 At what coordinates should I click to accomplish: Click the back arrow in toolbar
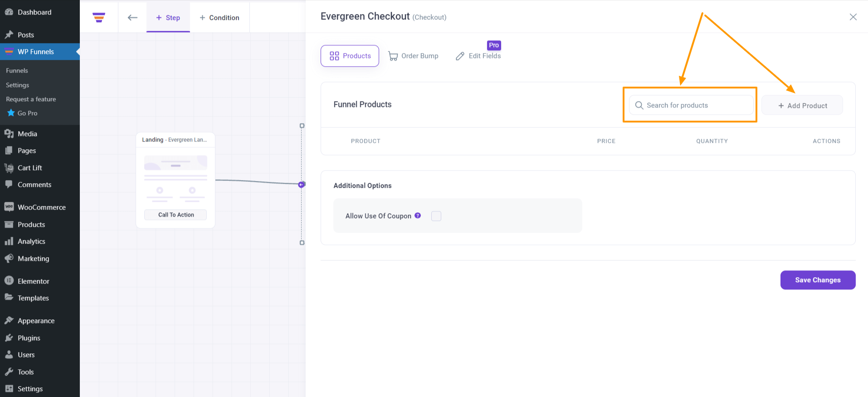click(132, 17)
